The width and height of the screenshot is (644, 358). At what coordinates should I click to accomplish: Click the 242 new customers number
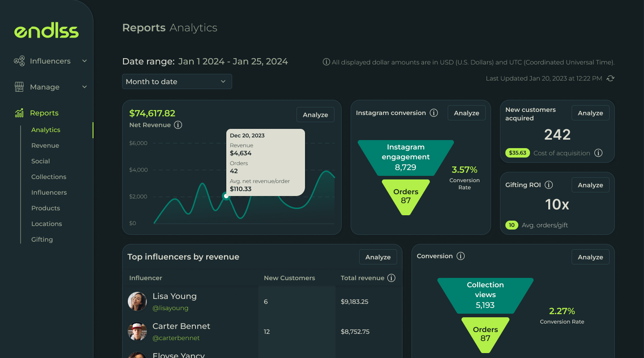pos(557,135)
